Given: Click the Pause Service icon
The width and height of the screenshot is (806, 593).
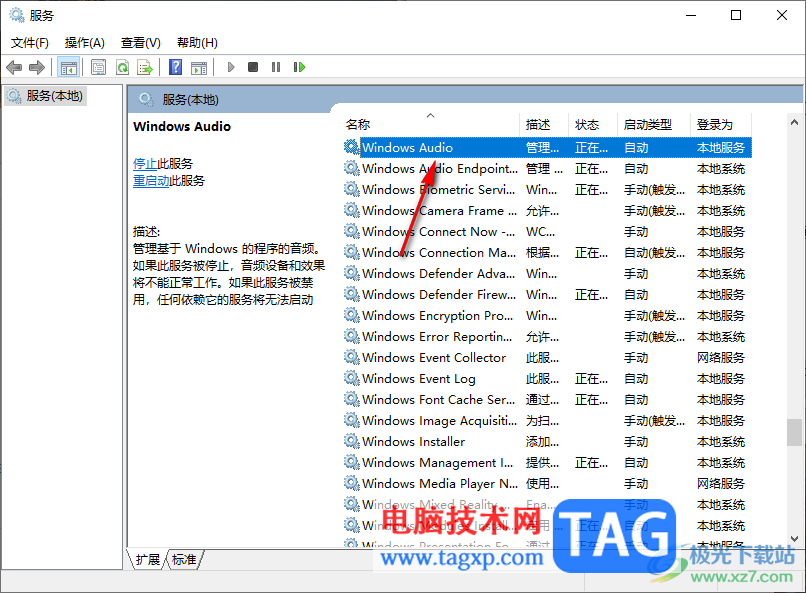Looking at the screenshot, I should coord(276,67).
